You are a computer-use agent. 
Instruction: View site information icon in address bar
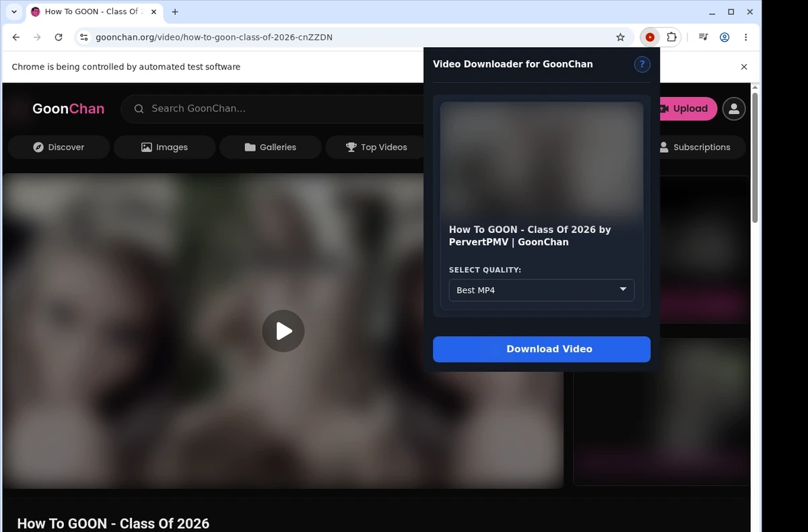coord(83,37)
